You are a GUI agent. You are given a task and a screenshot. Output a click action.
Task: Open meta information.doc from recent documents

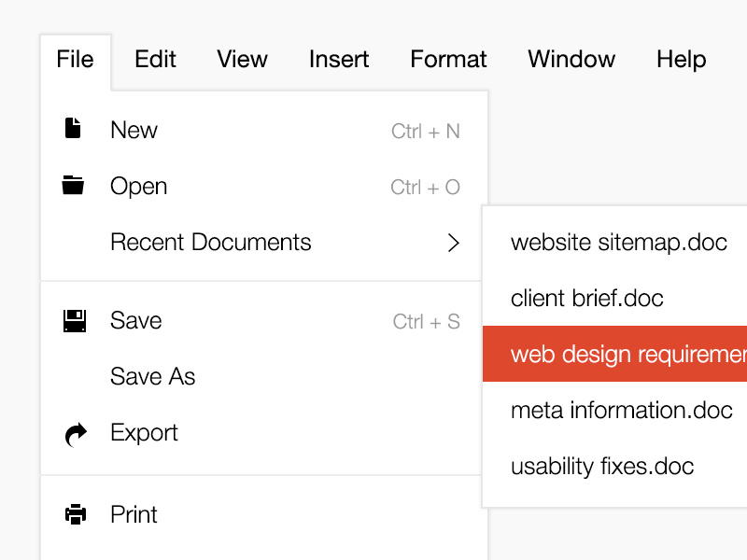[x=621, y=411]
